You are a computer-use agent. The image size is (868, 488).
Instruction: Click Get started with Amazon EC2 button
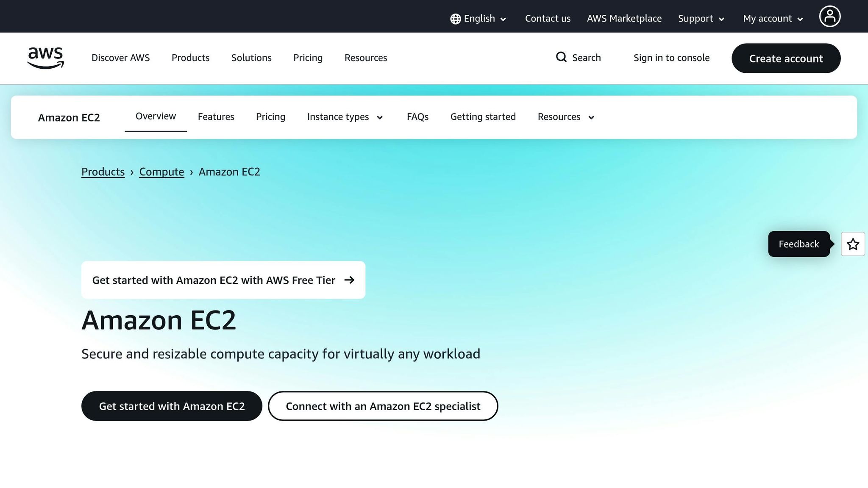pyautogui.click(x=172, y=406)
